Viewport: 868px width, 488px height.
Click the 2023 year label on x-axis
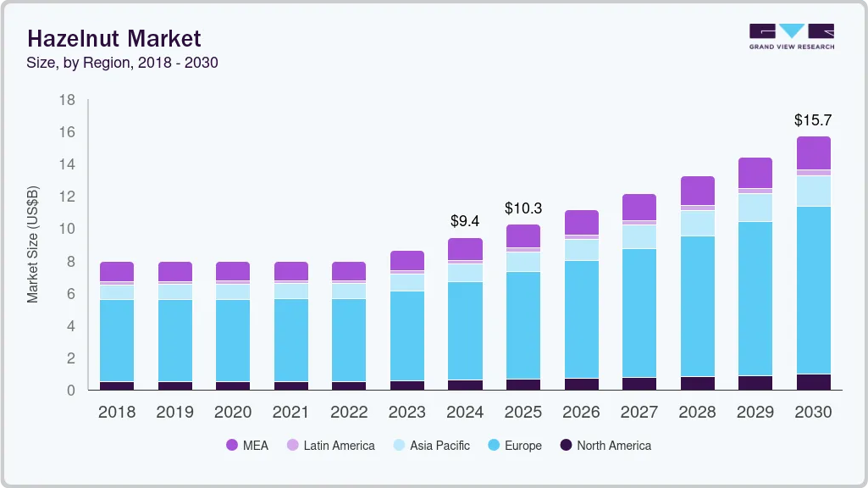point(406,413)
